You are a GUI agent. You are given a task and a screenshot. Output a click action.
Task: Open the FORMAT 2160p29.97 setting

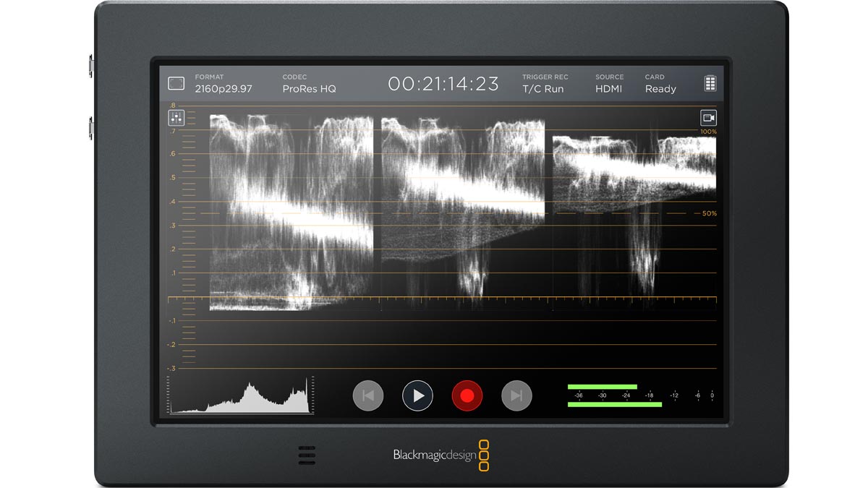223,84
